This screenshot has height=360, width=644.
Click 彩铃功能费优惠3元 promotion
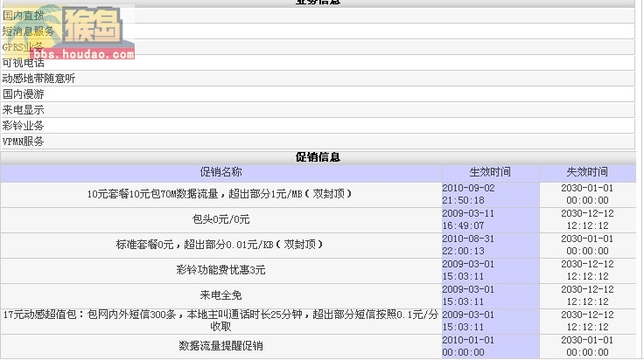221,270
